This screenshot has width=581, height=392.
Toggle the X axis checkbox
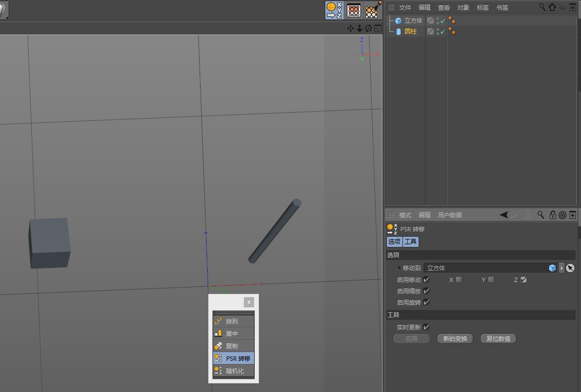point(459,280)
